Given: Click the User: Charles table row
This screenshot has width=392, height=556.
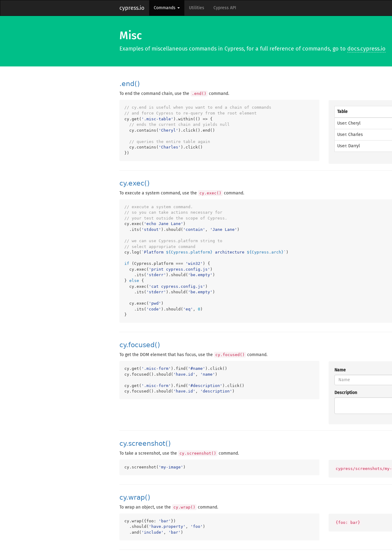Looking at the screenshot, I should tap(363, 134).
